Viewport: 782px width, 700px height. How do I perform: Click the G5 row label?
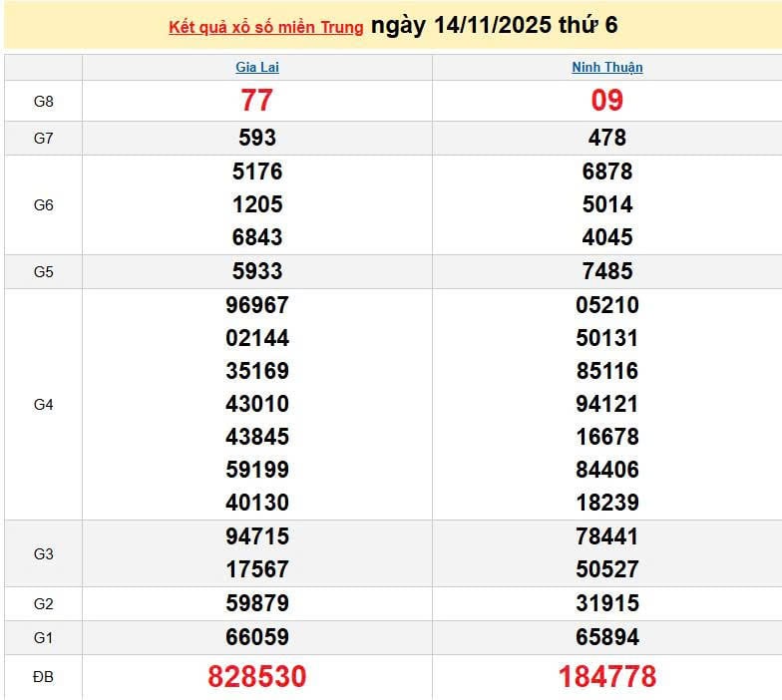point(43,271)
